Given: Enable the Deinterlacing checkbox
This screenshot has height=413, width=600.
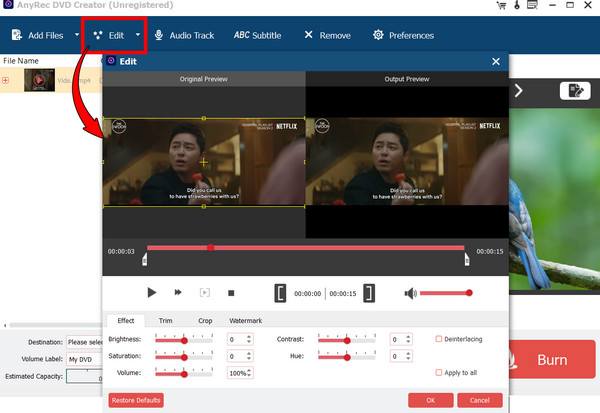Looking at the screenshot, I should (439, 339).
